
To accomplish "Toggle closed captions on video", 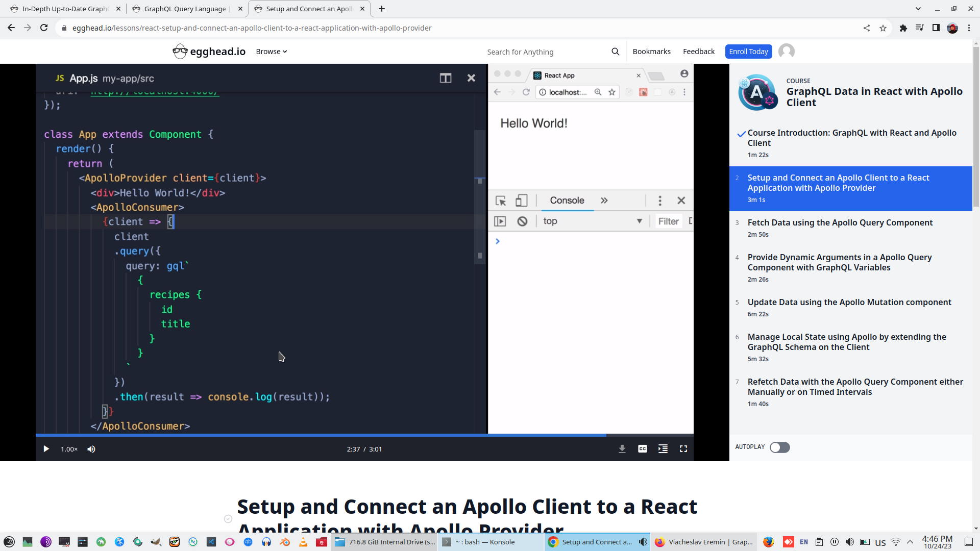I will (x=643, y=449).
